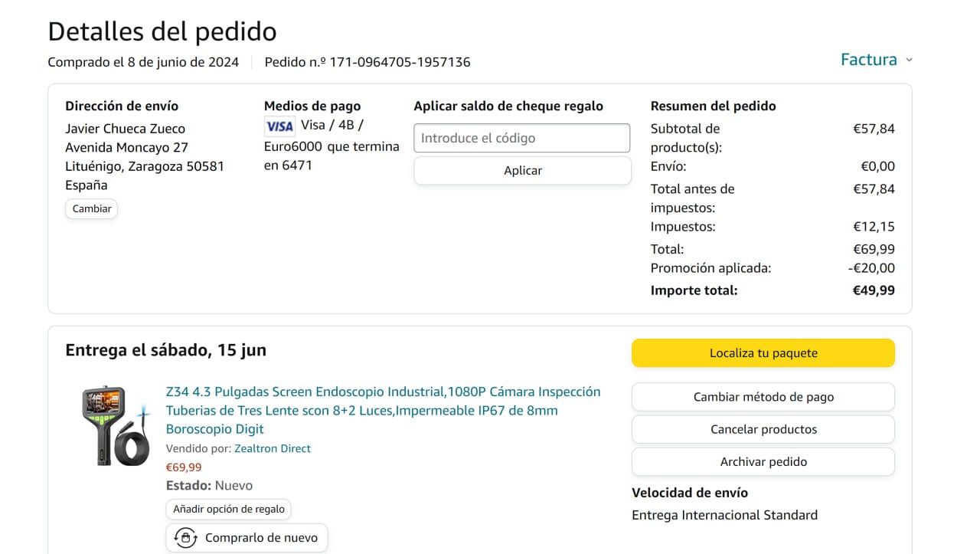The width and height of the screenshot is (980, 554).
Task: Archive order using Archivar pedido
Action: click(763, 461)
